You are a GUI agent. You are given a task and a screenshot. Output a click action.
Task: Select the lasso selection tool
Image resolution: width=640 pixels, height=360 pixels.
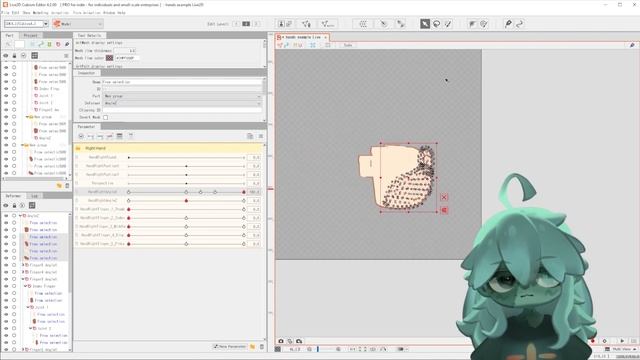[x=436, y=24]
